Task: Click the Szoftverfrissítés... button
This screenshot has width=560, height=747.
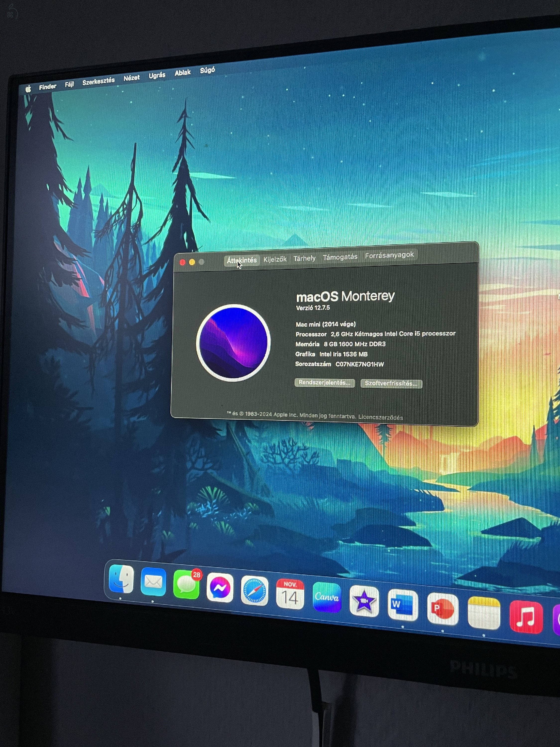Action: pos(391,384)
